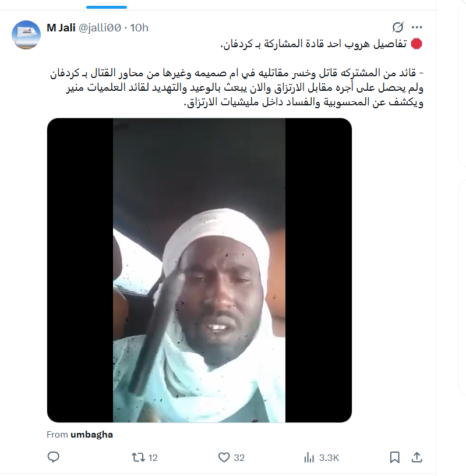Click the Arabic headline text of post
Screen dimensions: 466x476
click(x=313, y=44)
